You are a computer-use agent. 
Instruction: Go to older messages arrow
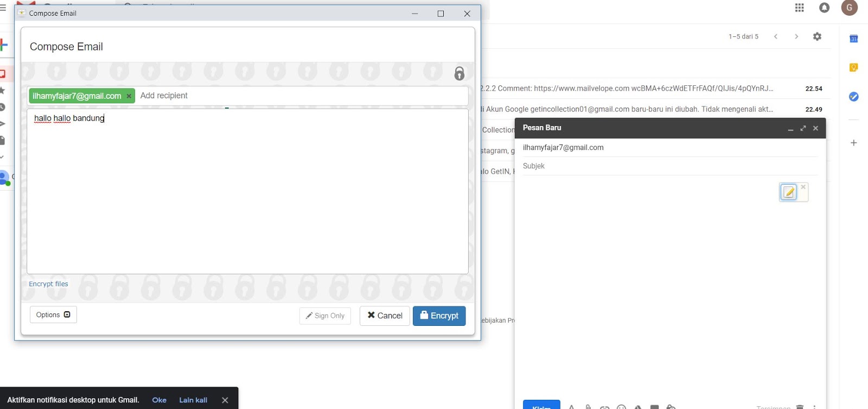(796, 36)
